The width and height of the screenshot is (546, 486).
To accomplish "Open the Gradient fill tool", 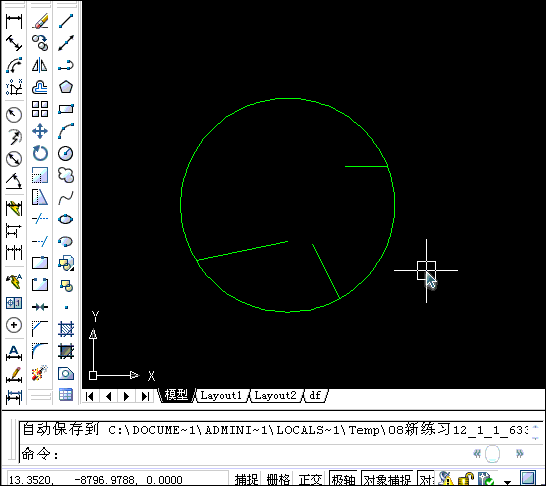I will tap(65, 351).
